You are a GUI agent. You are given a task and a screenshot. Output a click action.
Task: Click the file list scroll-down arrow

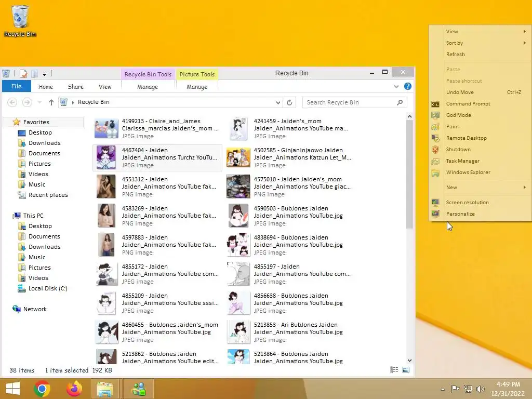pyautogui.click(x=409, y=361)
